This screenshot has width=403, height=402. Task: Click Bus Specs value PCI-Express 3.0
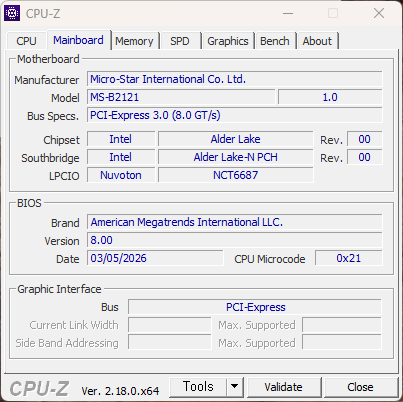tap(235, 115)
